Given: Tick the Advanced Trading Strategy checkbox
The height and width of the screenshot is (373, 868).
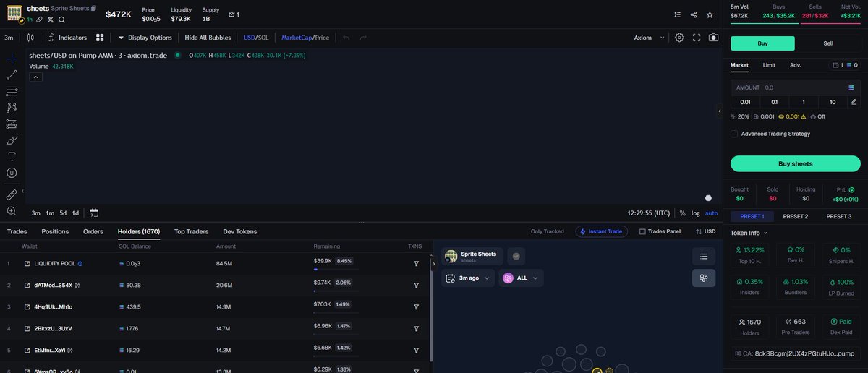Looking at the screenshot, I should click(734, 134).
